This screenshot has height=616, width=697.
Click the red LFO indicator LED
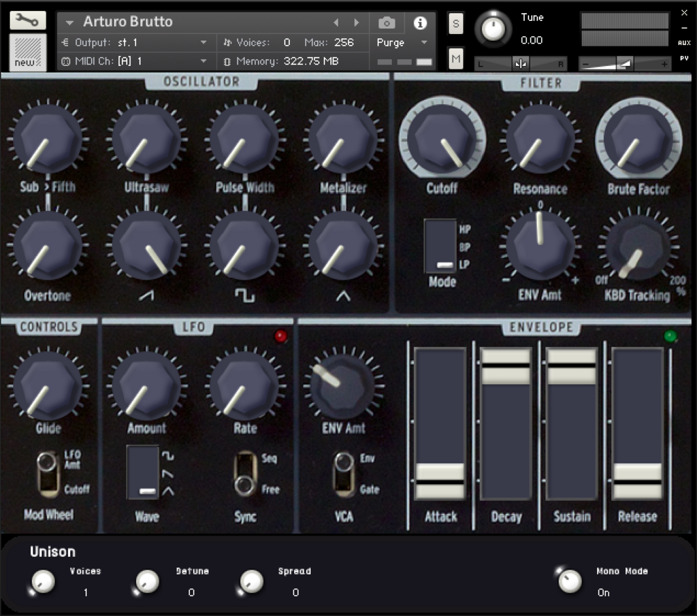point(280,336)
